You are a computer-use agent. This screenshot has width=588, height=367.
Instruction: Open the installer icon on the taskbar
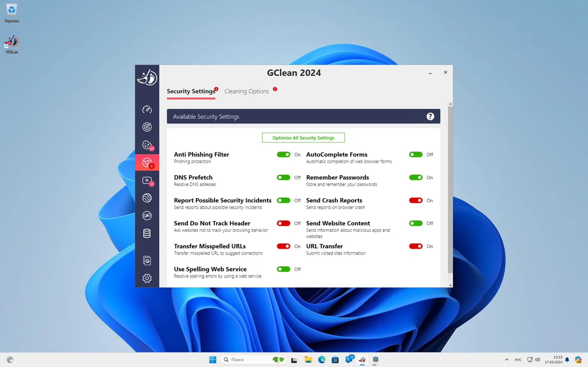pyautogui.click(x=376, y=360)
